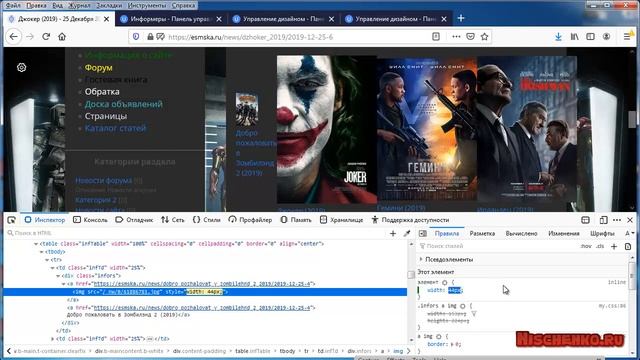Expand the Псевдоэлементы section

(421, 259)
